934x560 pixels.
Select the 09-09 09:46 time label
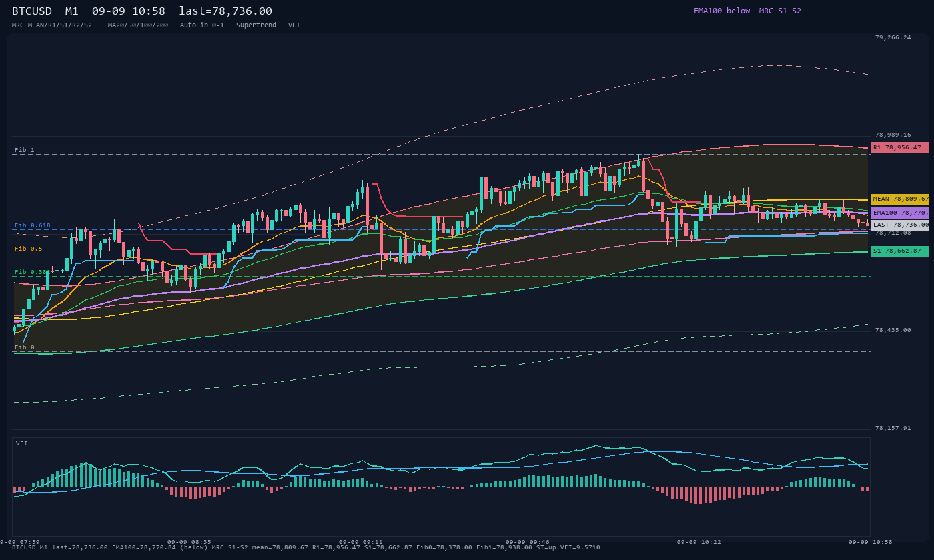click(x=528, y=542)
